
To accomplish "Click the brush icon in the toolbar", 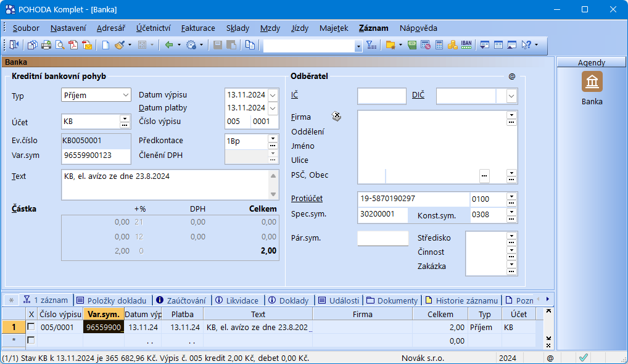I will point(119,45).
